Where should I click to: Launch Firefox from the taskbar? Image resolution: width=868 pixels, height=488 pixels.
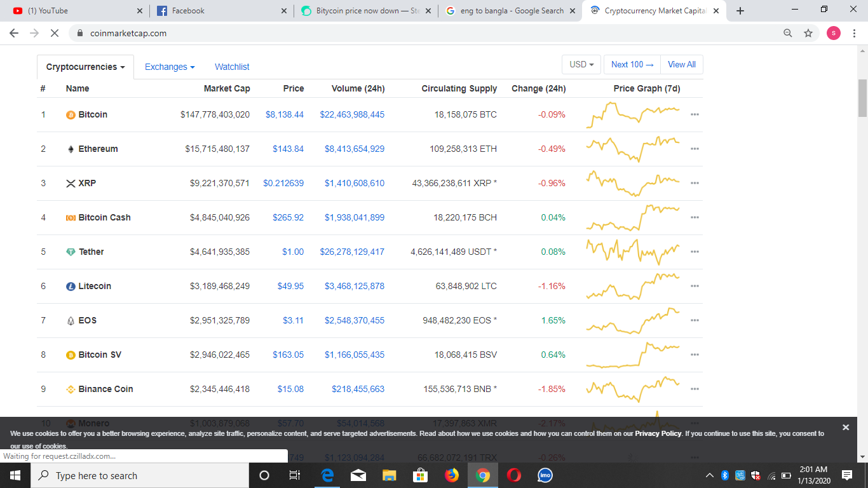(451, 475)
